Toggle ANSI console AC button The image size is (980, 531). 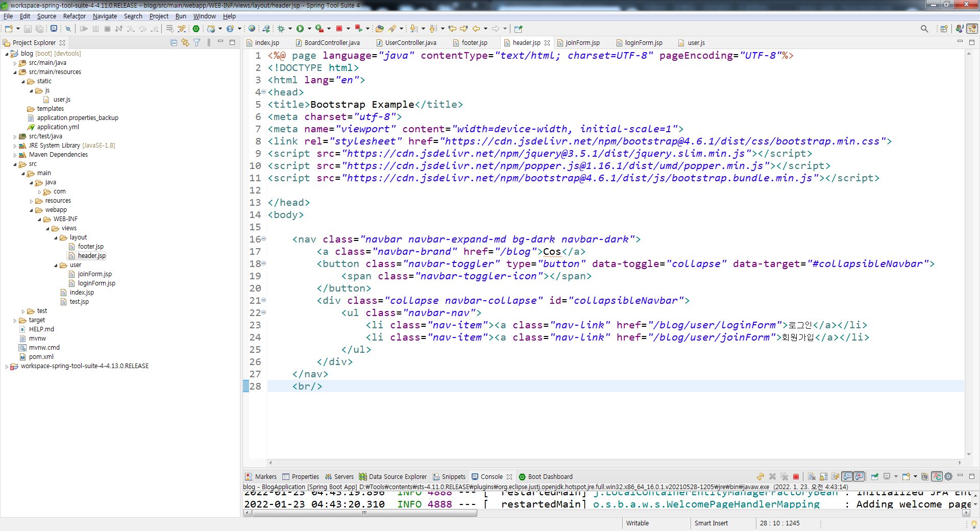pyautogui.click(x=937, y=476)
